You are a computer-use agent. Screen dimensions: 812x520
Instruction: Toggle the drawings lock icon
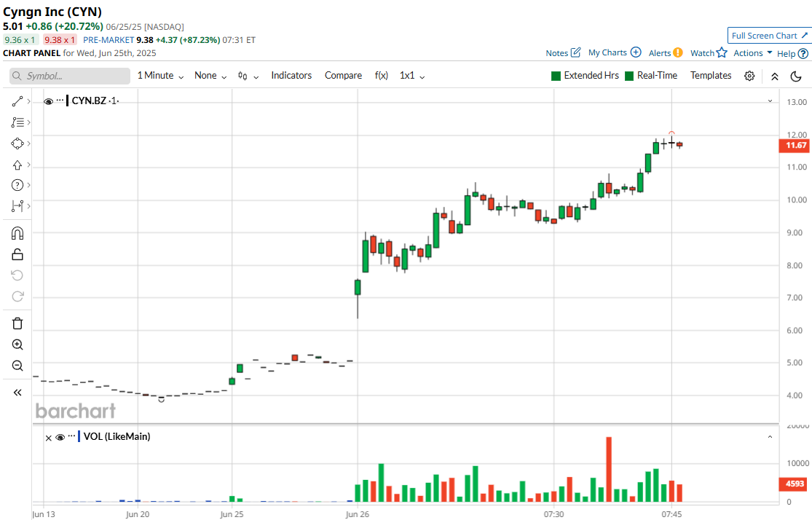pos(17,254)
